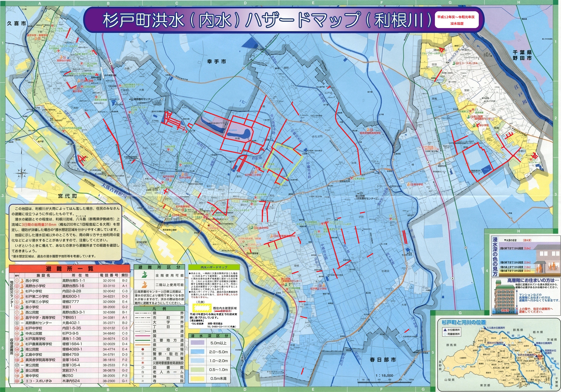Screen dimensions: 561x392
Task: Click the 電話番号 column header
Action: (x=109, y=275)
